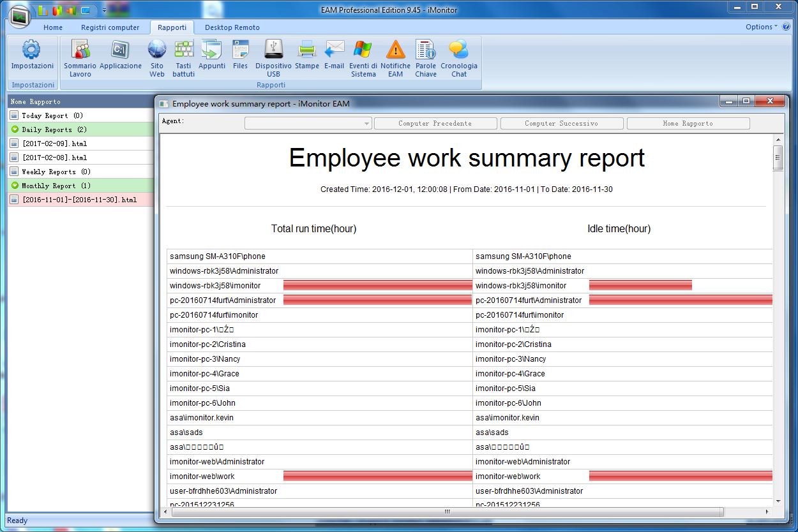The width and height of the screenshot is (798, 532).
Task: Collapse the Daily Reports group
Action: pyautogui.click(x=15, y=129)
